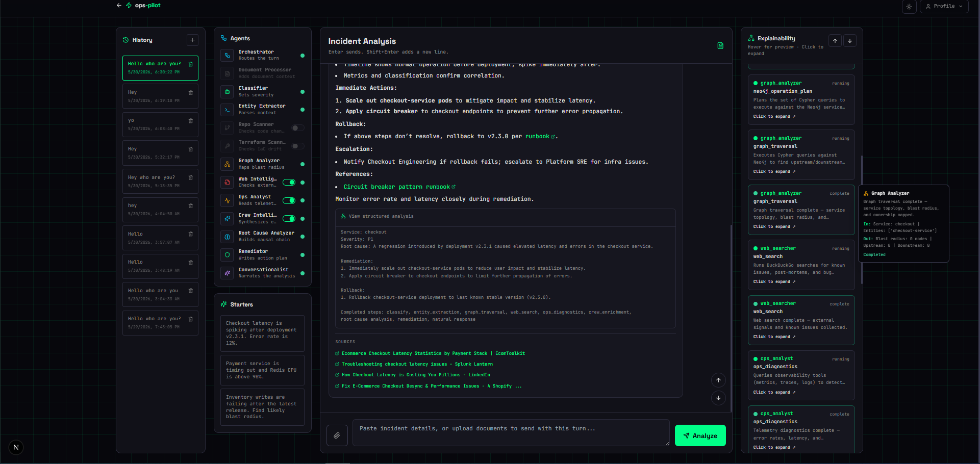Screen dimensions: 980x464
Task: Use the Inventory writes failing starter
Action: 262,407
